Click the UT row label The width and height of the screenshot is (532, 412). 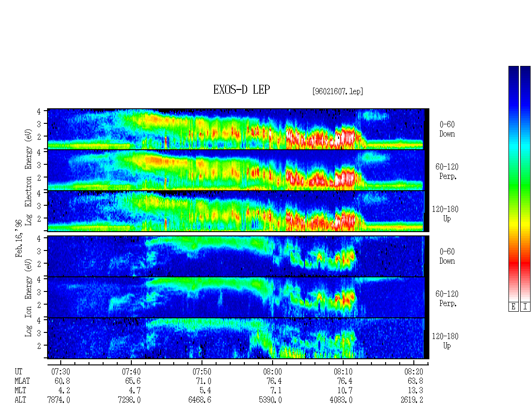[x=19, y=372]
